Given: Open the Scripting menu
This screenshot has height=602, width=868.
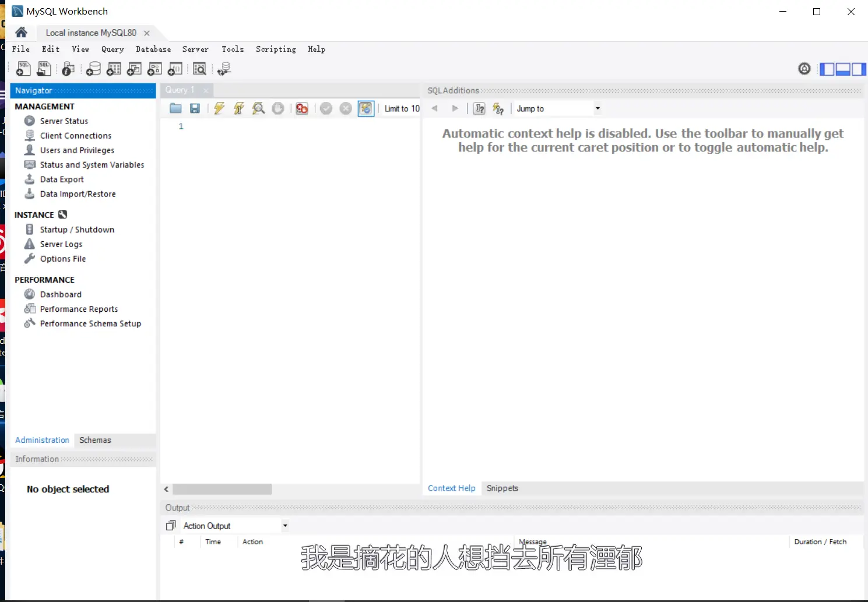Looking at the screenshot, I should pyautogui.click(x=276, y=49).
